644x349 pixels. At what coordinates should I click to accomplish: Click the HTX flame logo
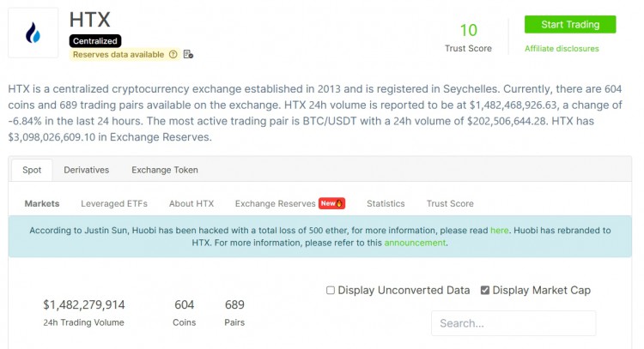33,33
